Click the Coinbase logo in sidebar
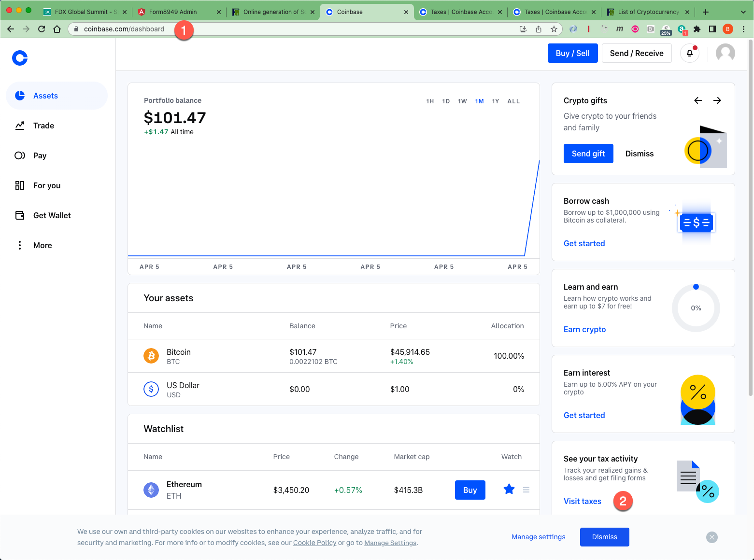754x560 pixels. click(20, 58)
